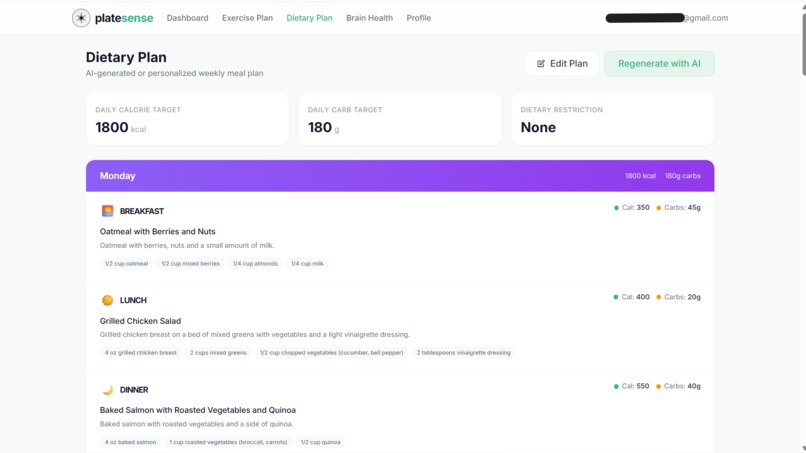Click the LUNCH meal label

click(133, 300)
